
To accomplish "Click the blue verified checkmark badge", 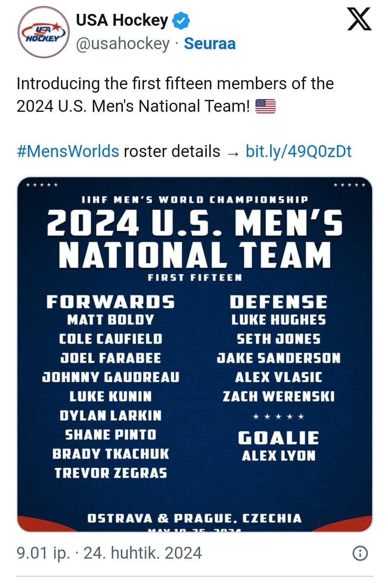I will (x=181, y=21).
